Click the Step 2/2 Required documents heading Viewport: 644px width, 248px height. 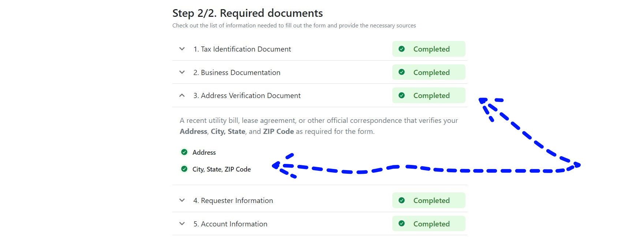click(x=247, y=13)
